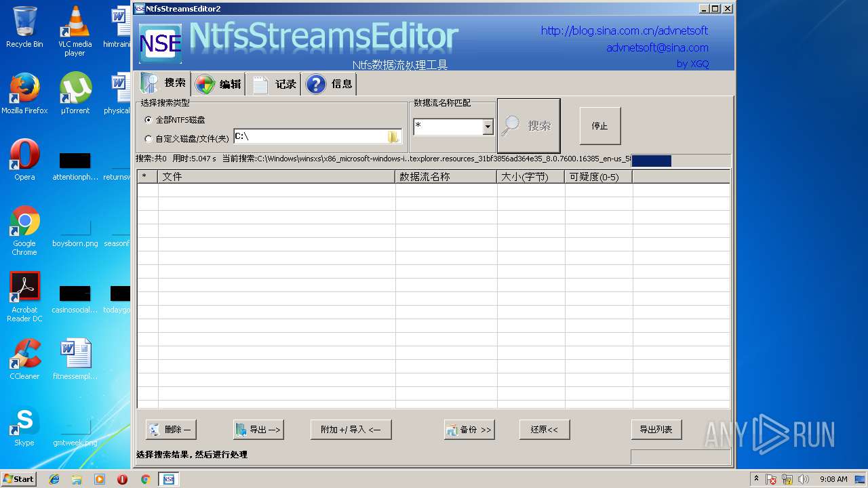
Task: Click the large 搜索 search button
Action: point(529,126)
